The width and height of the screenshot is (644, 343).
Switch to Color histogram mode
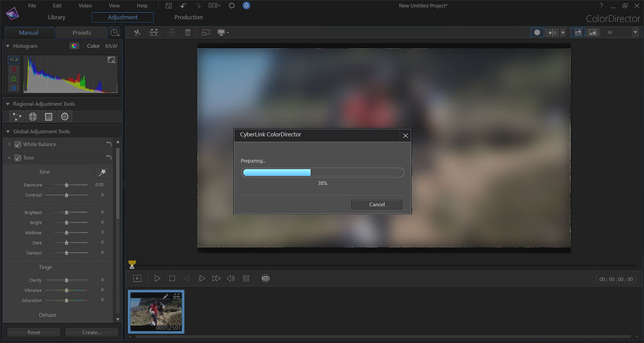tap(93, 46)
